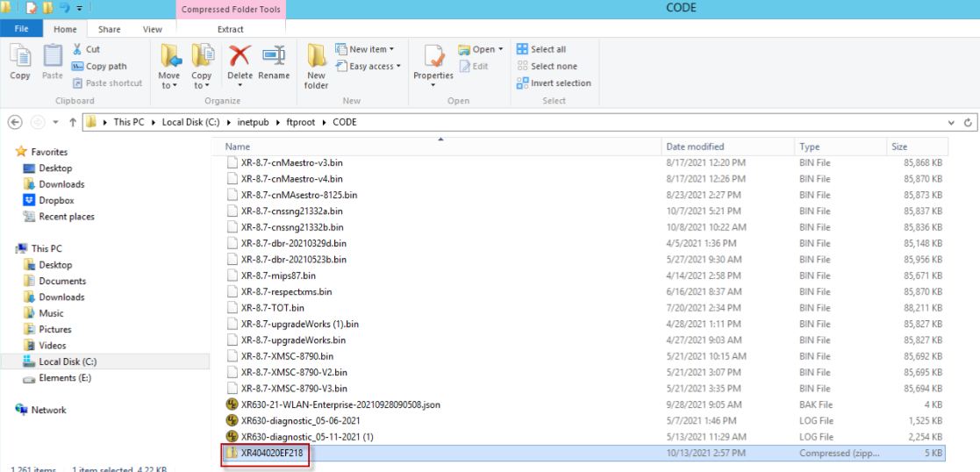This screenshot has height=472, width=980.
Task: Open Music under This PC
Action: (51, 313)
